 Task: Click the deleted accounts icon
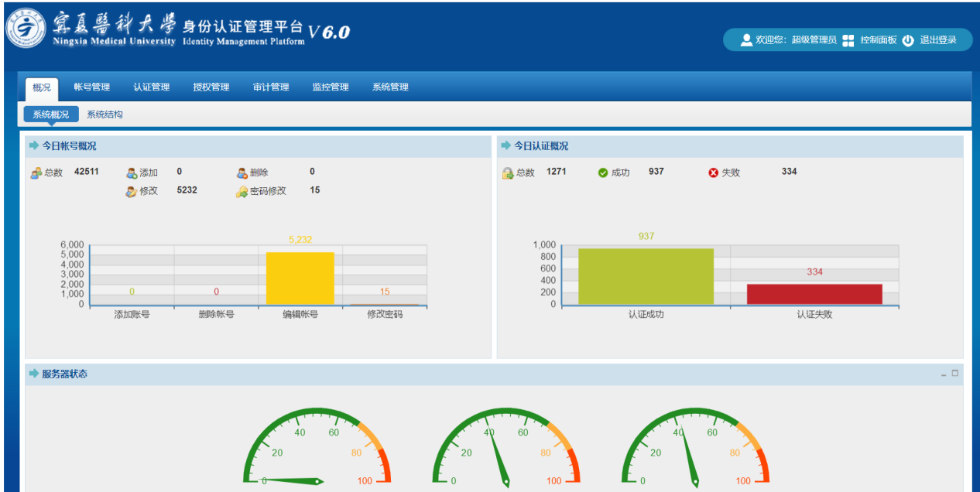tap(242, 173)
